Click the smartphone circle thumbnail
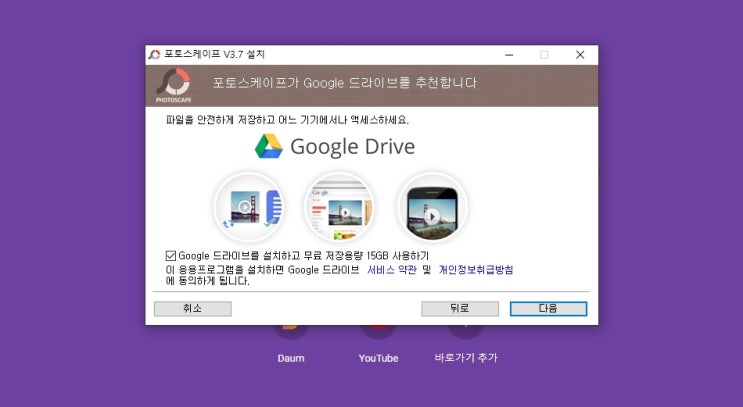 pyautogui.click(x=432, y=208)
